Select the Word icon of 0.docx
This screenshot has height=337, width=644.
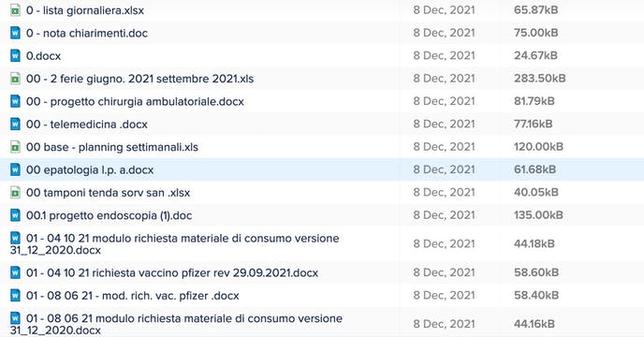click(x=15, y=55)
